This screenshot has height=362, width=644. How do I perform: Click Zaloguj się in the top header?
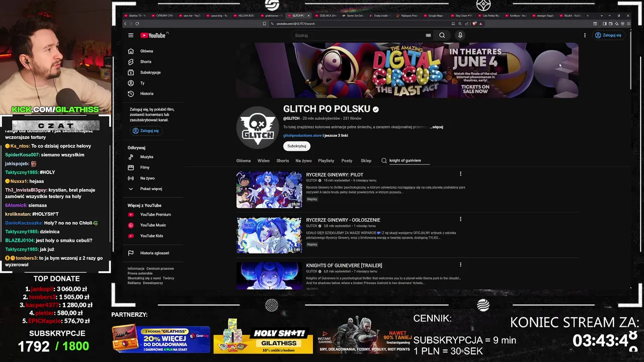tap(608, 35)
